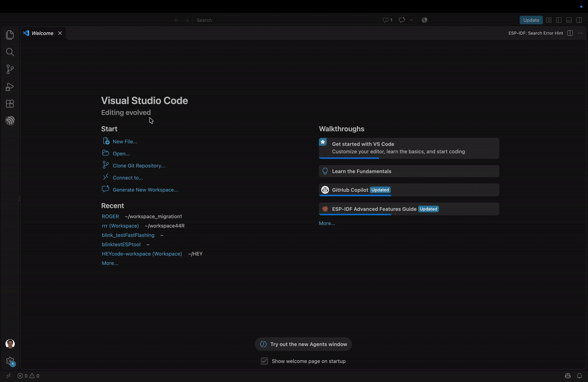Open the Manage gear settings menu
The image size is (588, 382).
point(10,361)
